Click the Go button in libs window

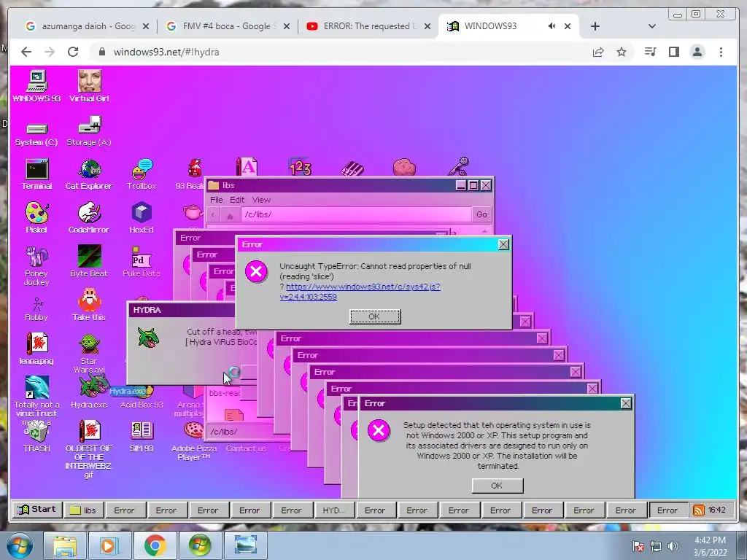coord(481,214)
